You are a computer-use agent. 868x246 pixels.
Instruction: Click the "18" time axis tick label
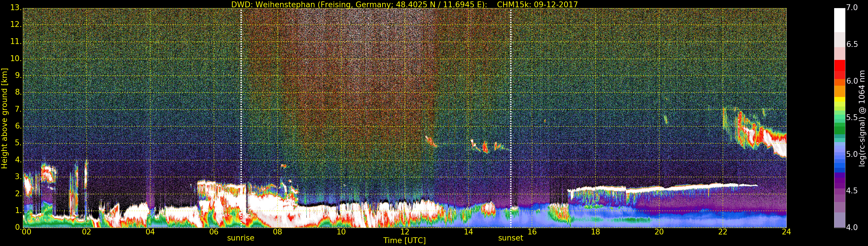596,232
